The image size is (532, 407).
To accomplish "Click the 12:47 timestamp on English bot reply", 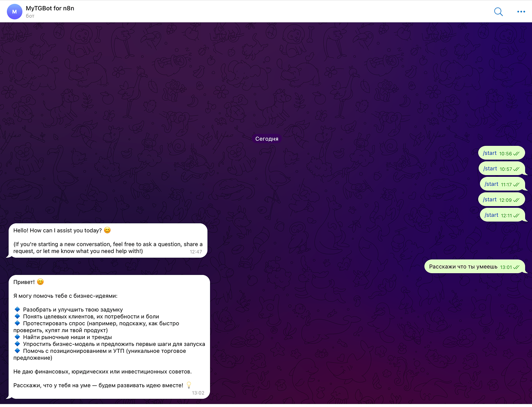I will [196, 252].
